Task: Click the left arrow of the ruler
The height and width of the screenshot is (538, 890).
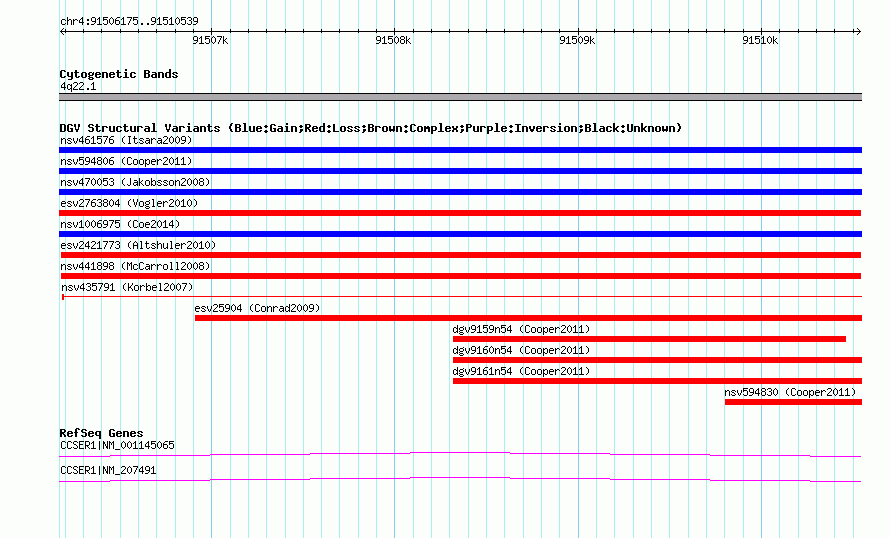Action: tap(63, 32)
